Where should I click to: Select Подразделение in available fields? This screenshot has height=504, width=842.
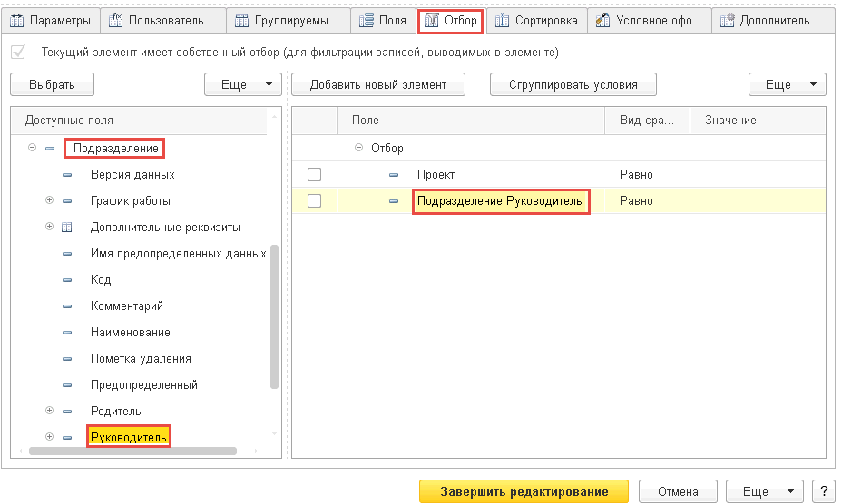click(115, 148)
